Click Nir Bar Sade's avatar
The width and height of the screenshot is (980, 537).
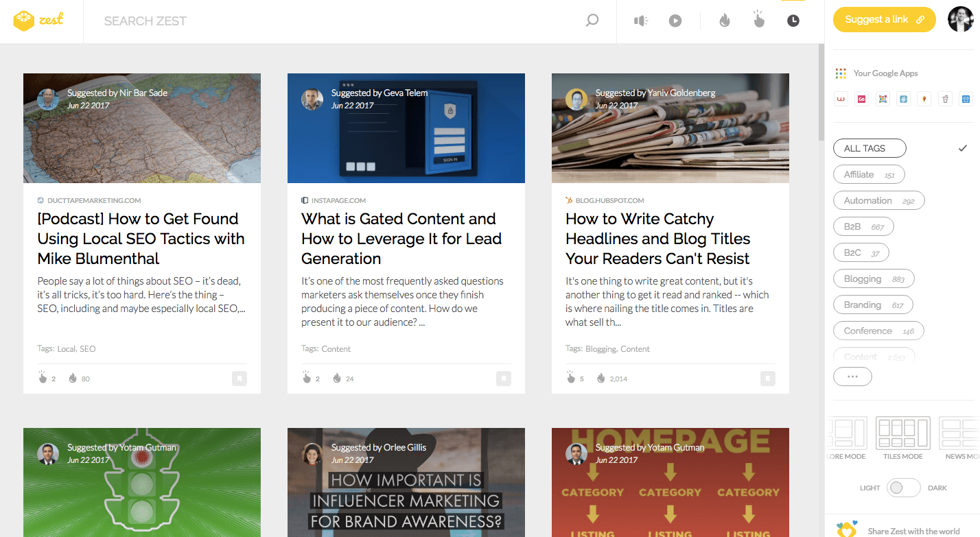(x=48, y=99)
